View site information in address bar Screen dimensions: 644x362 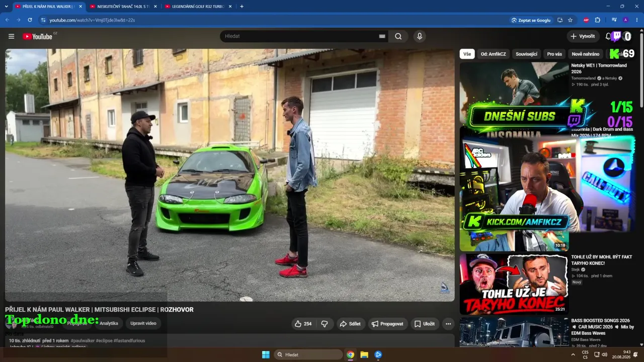pos(43,20)
